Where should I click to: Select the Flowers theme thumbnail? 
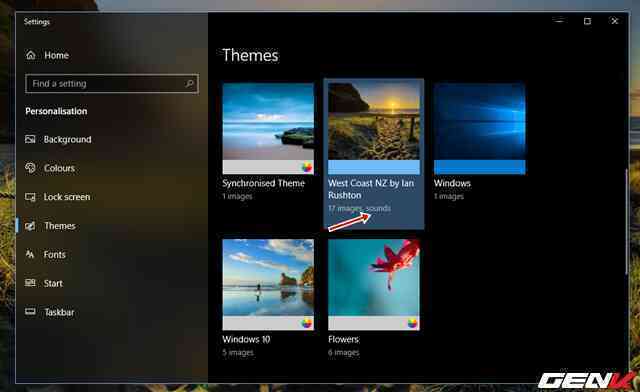[374, 285]
